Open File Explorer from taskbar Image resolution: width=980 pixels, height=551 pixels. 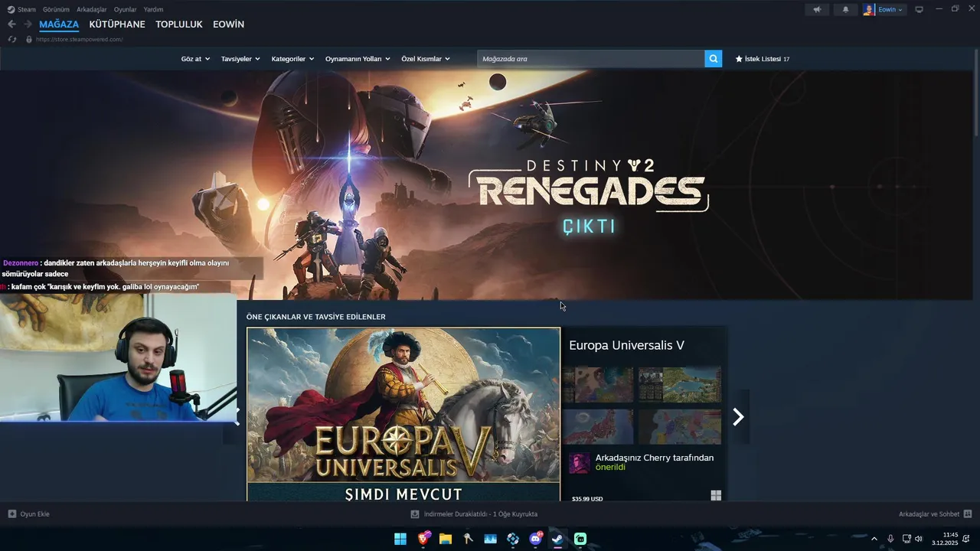point(446,539)
